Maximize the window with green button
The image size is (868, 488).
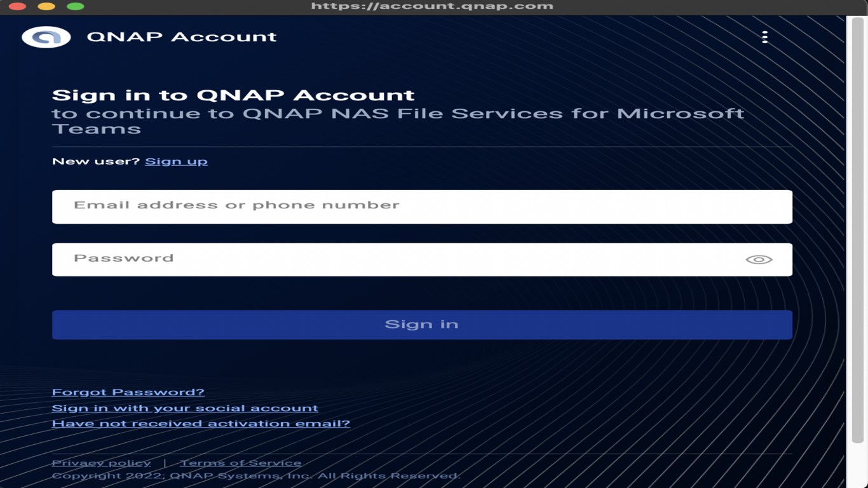pos(76,6)
